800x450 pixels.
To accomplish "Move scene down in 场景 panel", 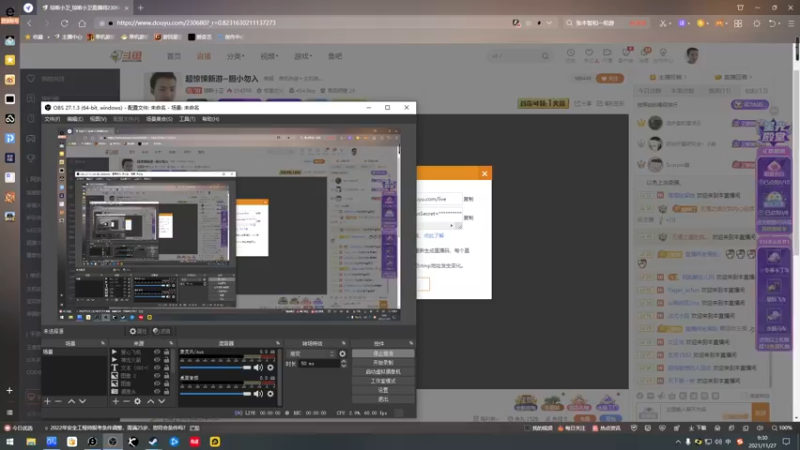I will [x=82, y=402].
